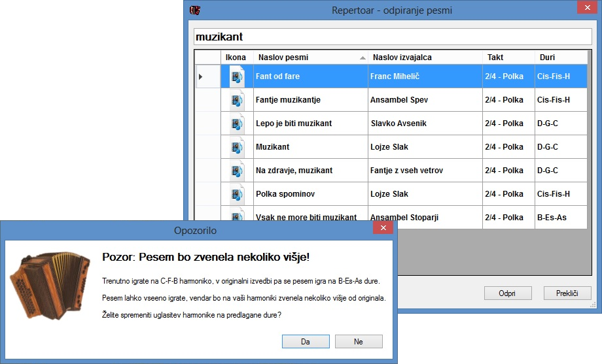Click the Duri column header
This screenshot has height=364, width=602.
point(561,58)
